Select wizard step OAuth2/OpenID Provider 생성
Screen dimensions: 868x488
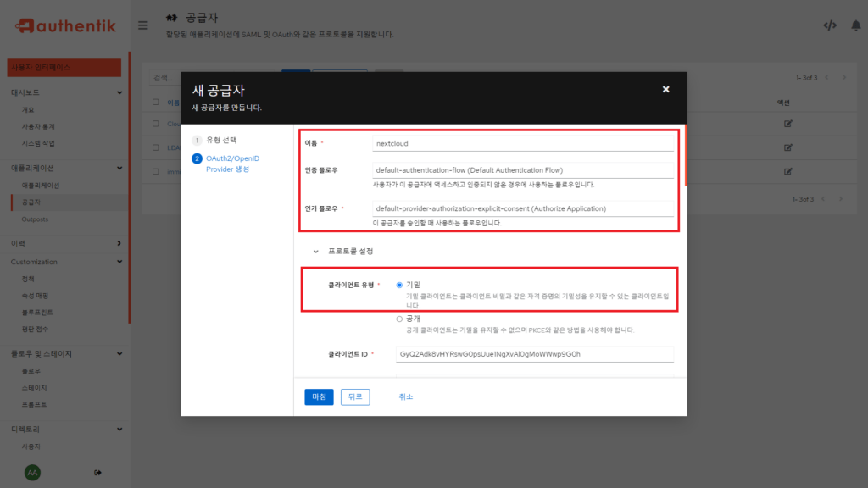point(232,164)
